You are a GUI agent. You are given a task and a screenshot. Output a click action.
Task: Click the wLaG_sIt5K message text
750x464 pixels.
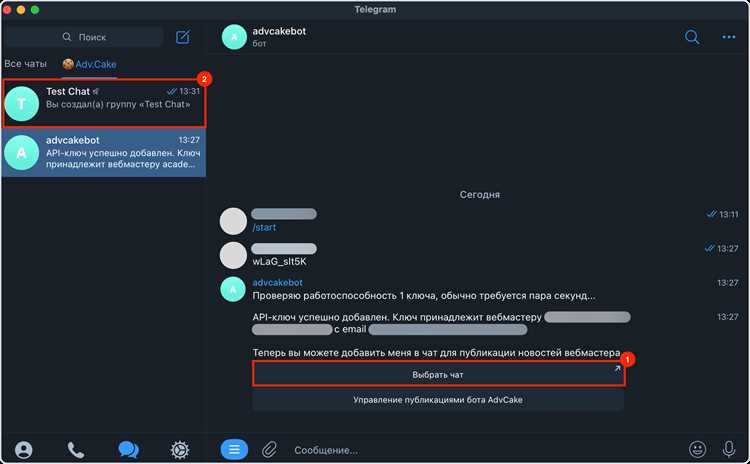tap(279, 262)
